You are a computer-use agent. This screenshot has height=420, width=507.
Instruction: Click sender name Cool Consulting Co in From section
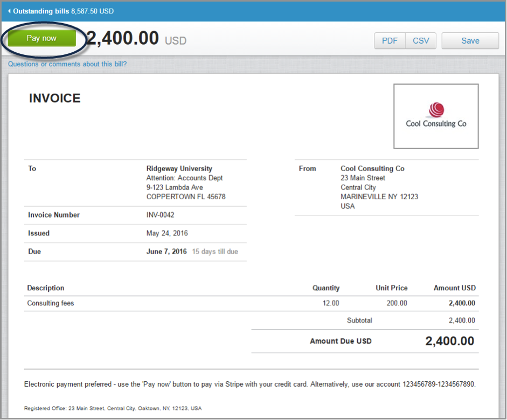[372, 169]
